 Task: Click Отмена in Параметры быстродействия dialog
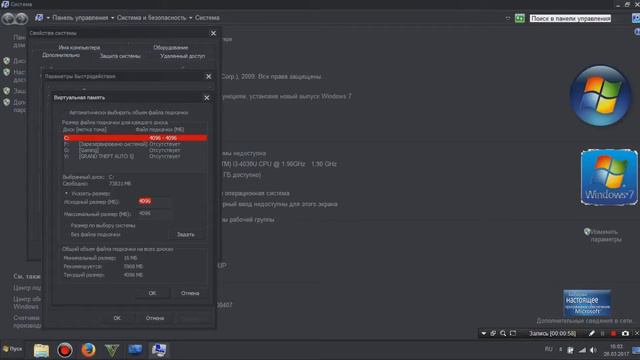155,318
